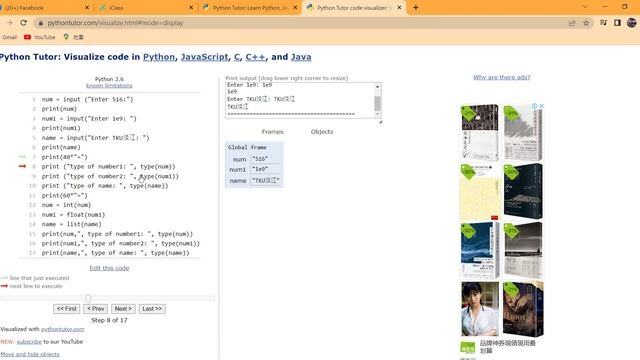Open the JavaScript link in heading

click(204, 57)
